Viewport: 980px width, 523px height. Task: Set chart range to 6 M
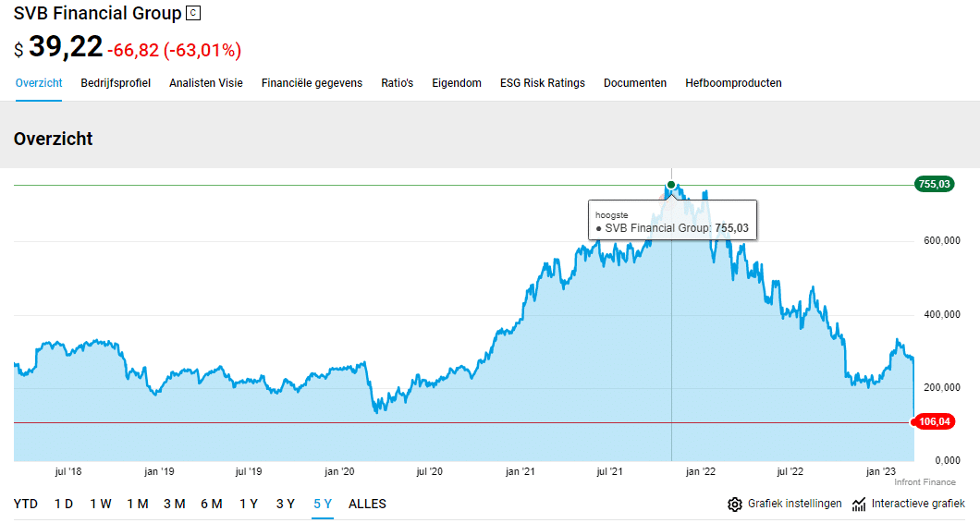click(x=211, y=504)
